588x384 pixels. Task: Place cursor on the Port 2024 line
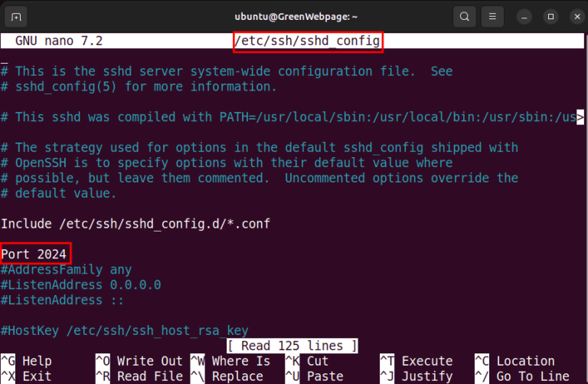pos(35,254)
